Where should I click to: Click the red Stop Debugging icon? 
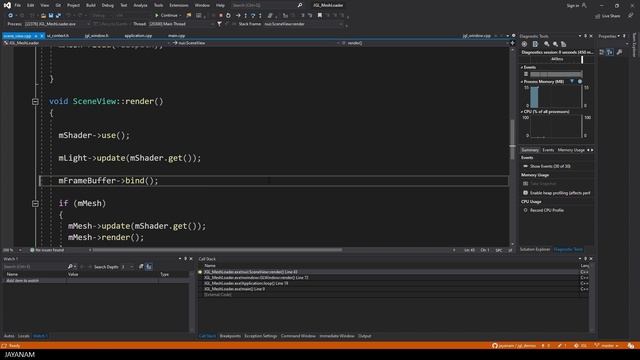point(221,16)
